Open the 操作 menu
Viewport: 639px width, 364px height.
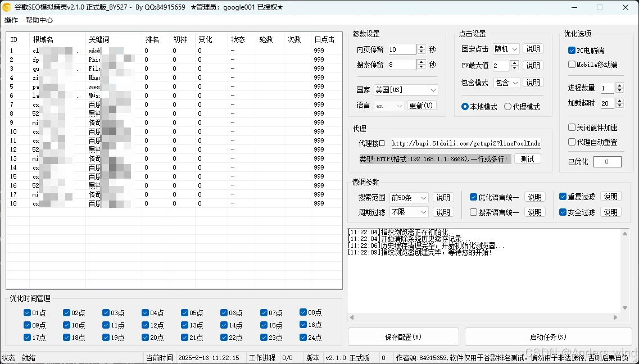11,20
